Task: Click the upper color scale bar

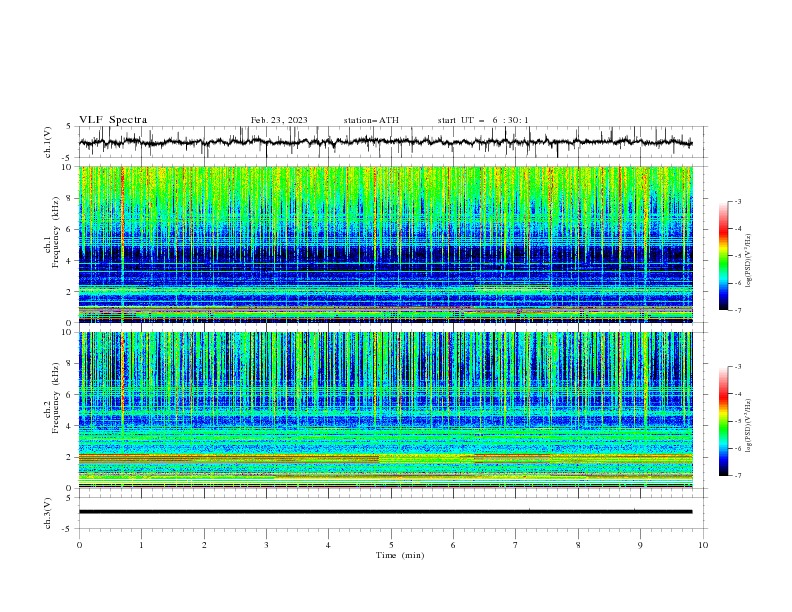Action: 723,256
